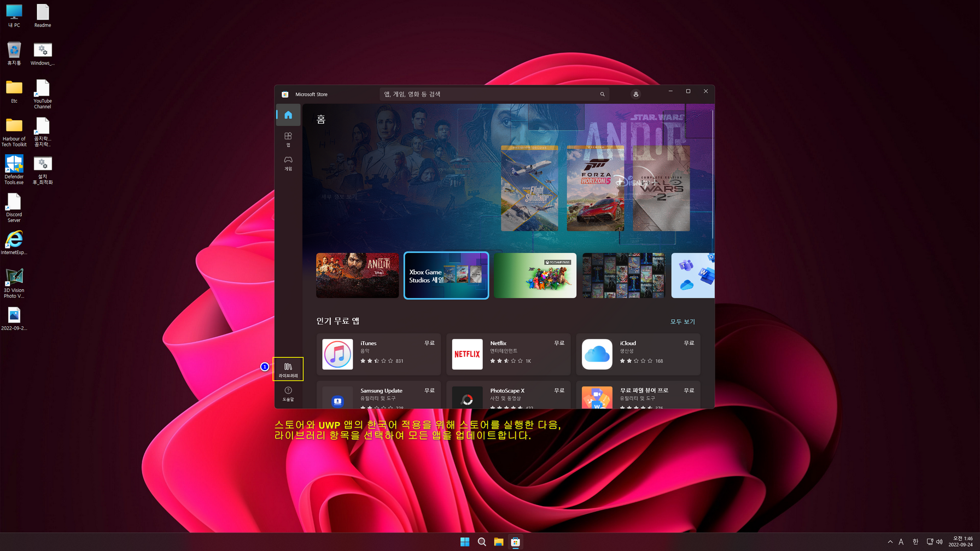Select the 설치 후_최적화 desktop icon
This screenshot has height=551, width=980.
[x=43, y=169]
